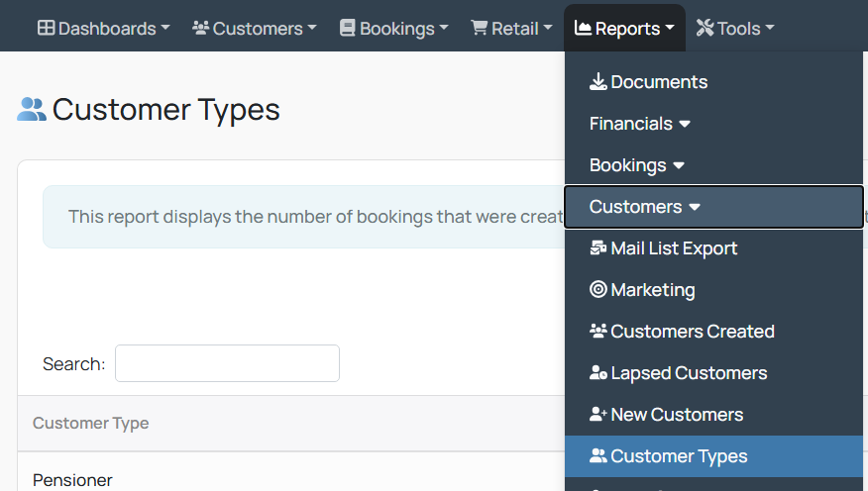Click into the Search input field

coord(227,363)
